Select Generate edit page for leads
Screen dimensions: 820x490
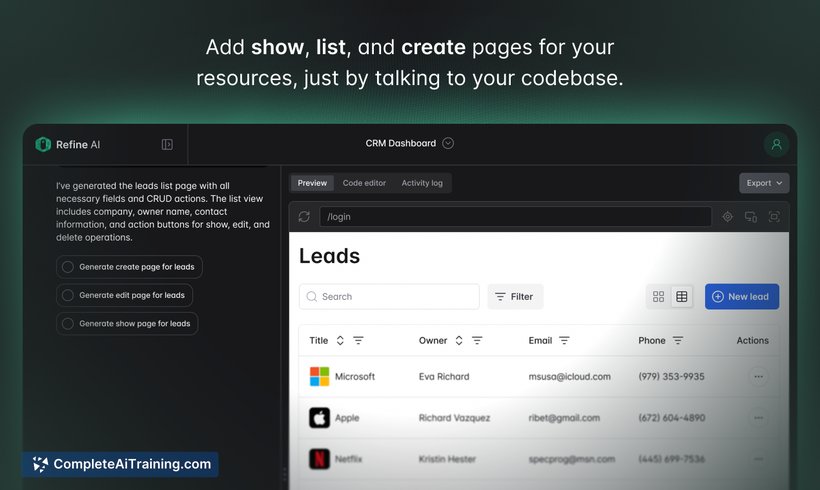[124, 295]
